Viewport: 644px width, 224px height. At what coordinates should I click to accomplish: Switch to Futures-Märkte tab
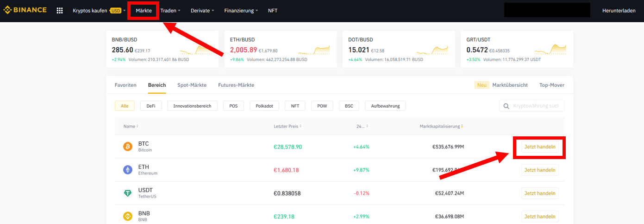tap(236, 85)
